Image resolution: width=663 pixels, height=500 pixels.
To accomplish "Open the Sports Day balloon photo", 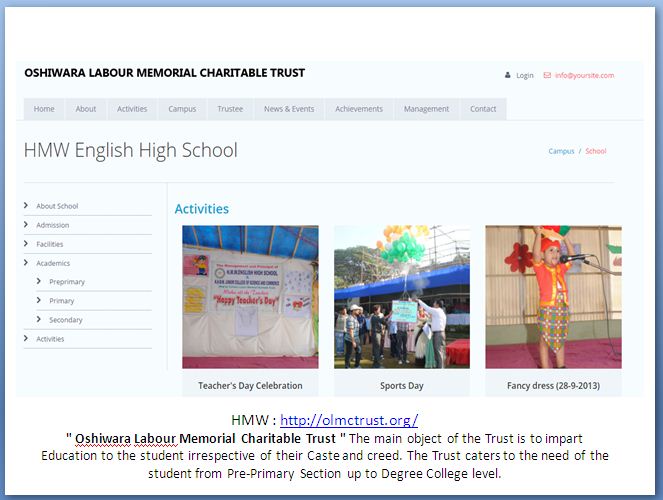I will pyautogui.click(x=402, y=297).
